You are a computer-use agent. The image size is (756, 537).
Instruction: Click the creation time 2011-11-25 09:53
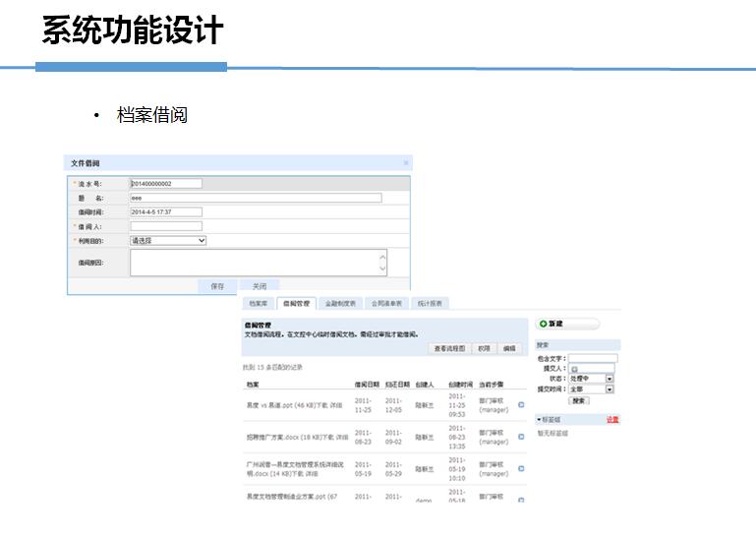pyautogui.click(x=457, y=405)
